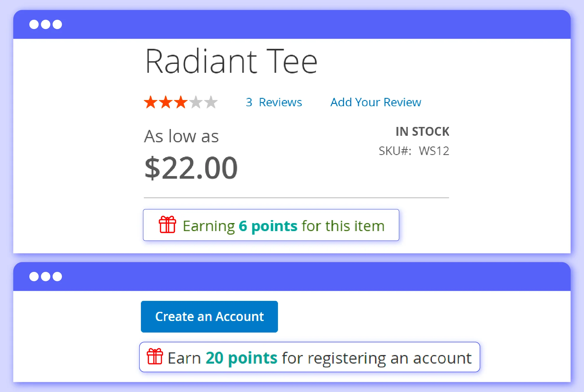Click the first dot in the bottom window bar

tap(33, 276)
